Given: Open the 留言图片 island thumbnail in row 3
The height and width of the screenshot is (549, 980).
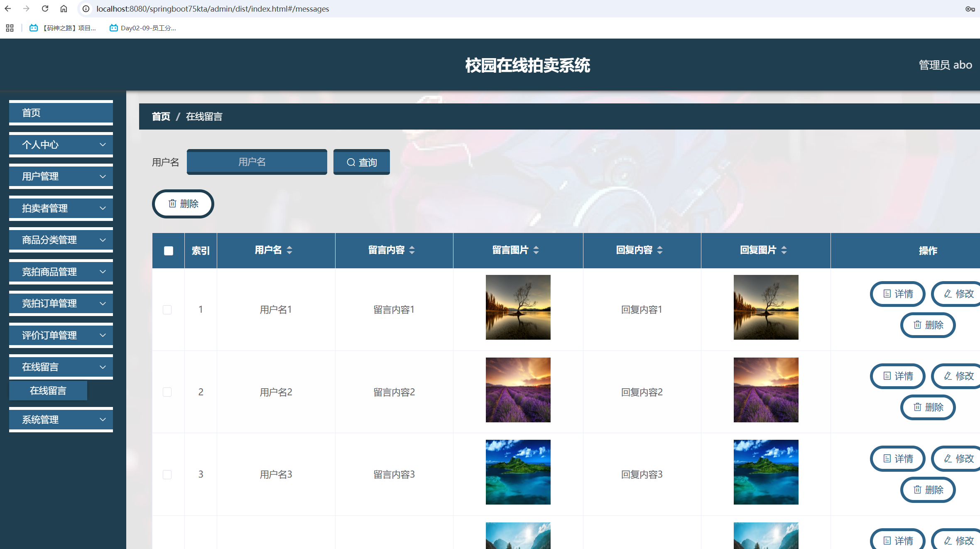Looking at the screenshot, I should click(518, 472).
